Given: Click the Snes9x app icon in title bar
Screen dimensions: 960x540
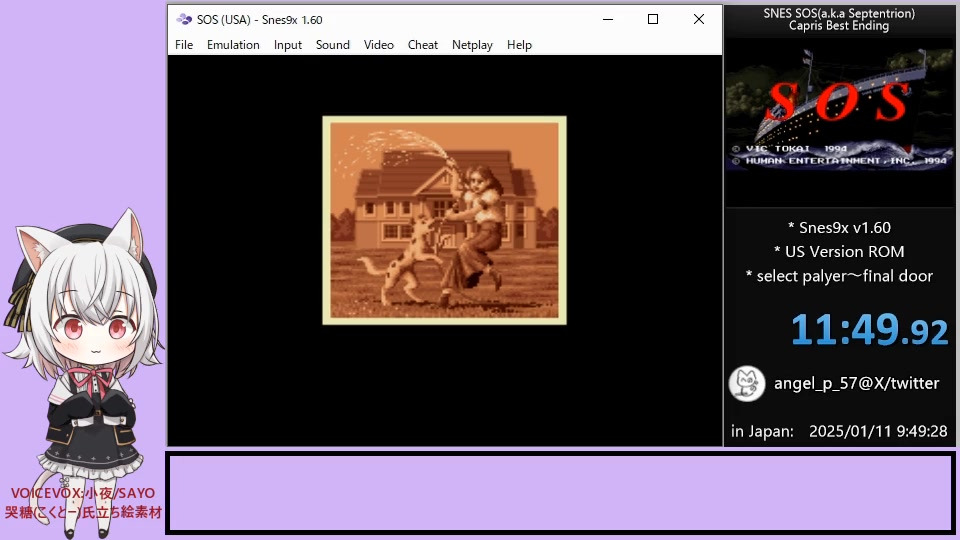Looking at the screenshot, I should tap(184, 20).
